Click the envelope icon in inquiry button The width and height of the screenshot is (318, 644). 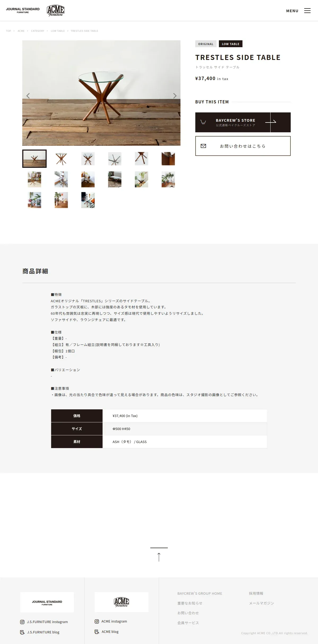[x=203, y=146]
